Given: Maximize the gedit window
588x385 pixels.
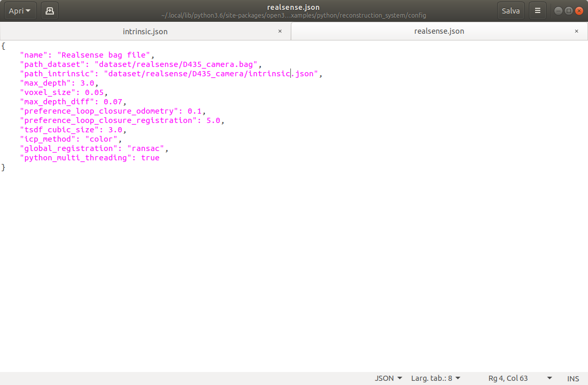Looking at the screenshot, I should [568, 11].
